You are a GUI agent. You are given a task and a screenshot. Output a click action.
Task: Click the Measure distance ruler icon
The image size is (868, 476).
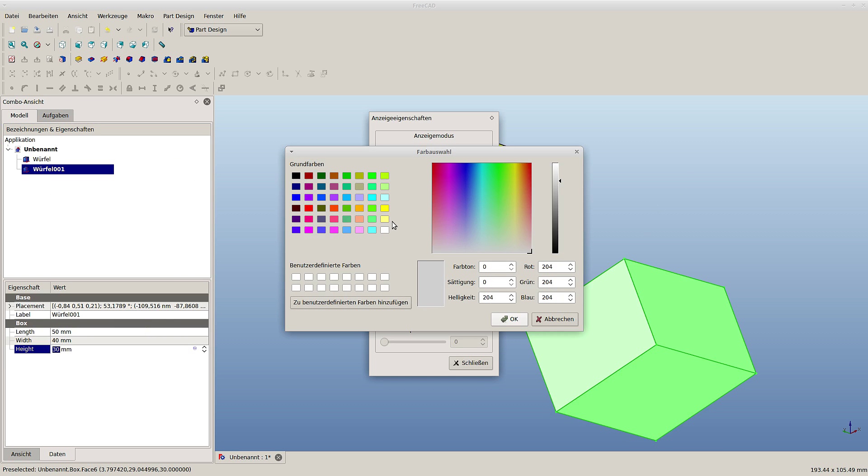pyautogui.click(x=162, y=45)
